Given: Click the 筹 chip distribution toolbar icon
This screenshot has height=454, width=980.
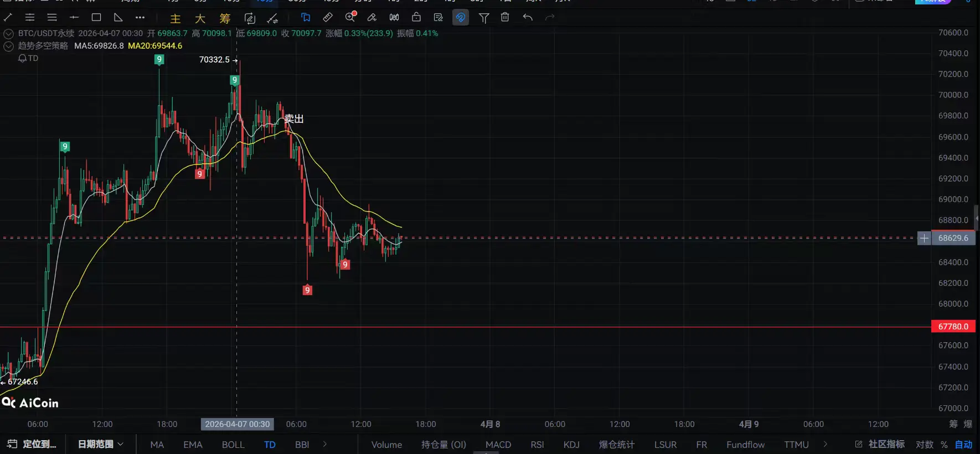Looking at the screenshot, I should tap(225, 18).
